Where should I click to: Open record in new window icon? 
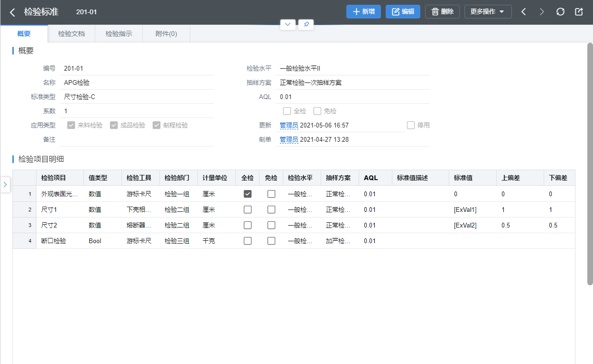[x=579, y=12]
